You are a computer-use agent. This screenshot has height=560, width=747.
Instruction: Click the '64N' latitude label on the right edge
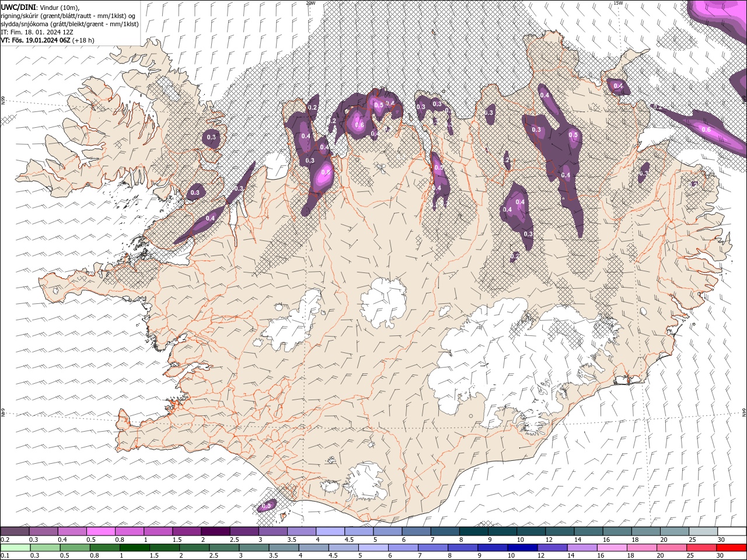tap(744, 412)
